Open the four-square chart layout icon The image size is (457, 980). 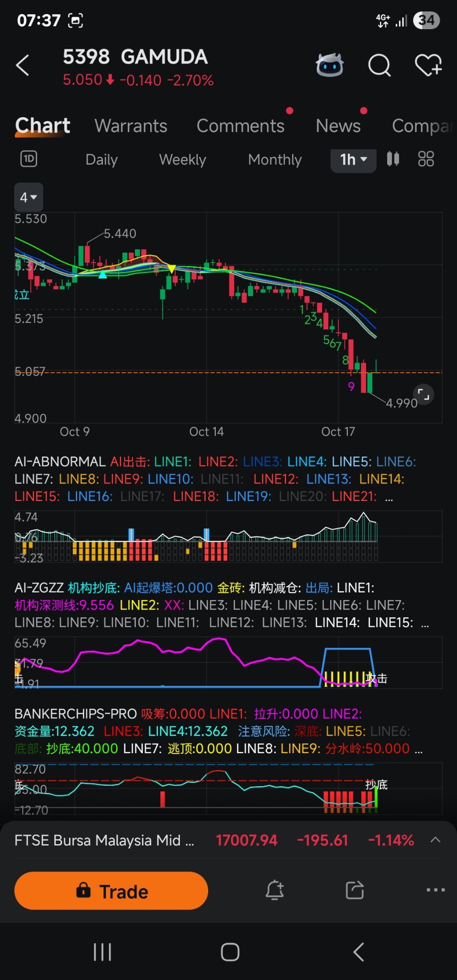coord(426,159)
